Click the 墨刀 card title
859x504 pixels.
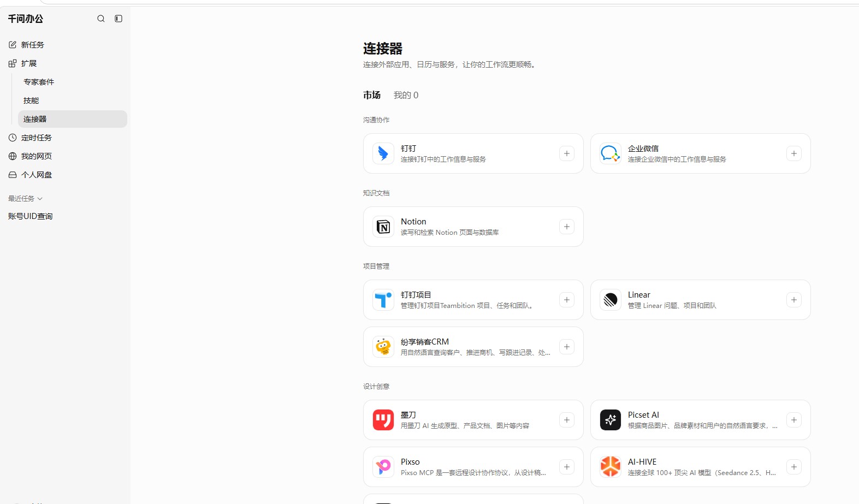tap(408, 415)
